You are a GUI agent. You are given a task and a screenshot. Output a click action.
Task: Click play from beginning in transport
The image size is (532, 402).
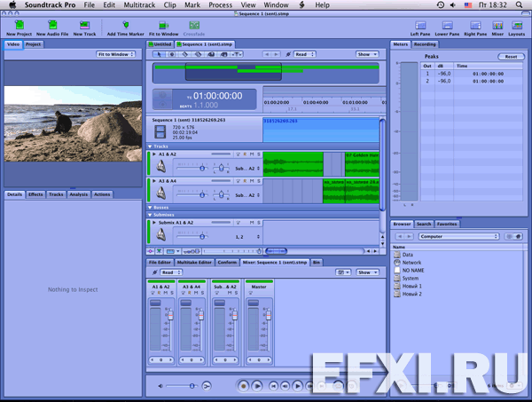click(x=257, y=386)
